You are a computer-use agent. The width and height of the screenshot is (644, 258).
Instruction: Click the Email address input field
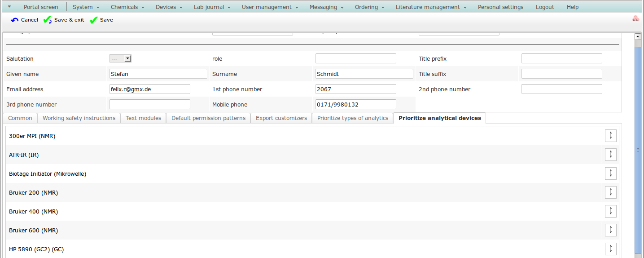(149, 89)
